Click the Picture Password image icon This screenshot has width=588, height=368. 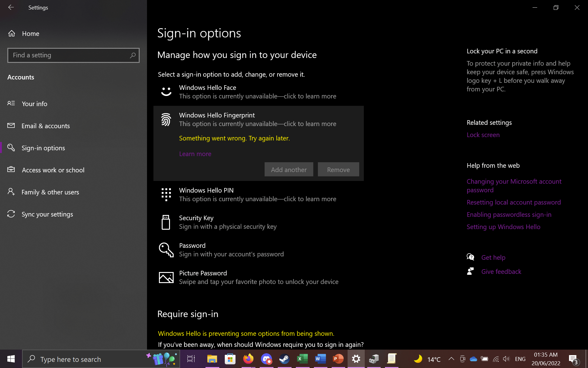(166, 277)
